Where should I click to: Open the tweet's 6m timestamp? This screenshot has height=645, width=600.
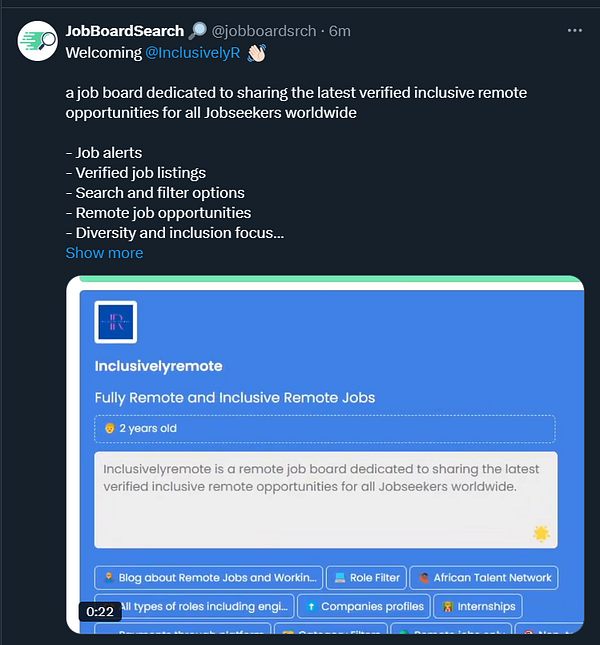coord(341,31)
